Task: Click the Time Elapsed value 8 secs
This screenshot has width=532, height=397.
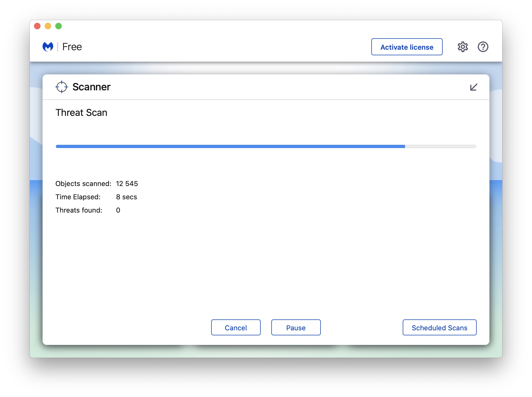Action: click(x=126, y=197)
